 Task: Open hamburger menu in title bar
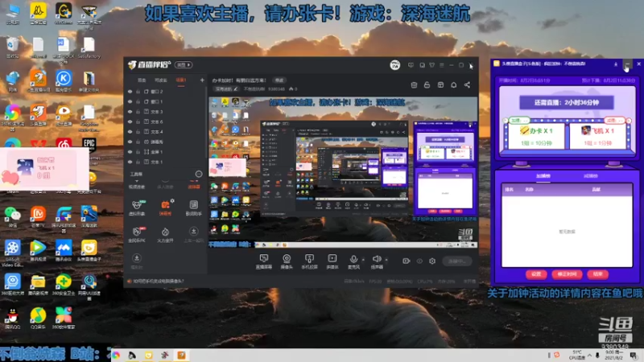pyautogui.click(x=442, y=65)
